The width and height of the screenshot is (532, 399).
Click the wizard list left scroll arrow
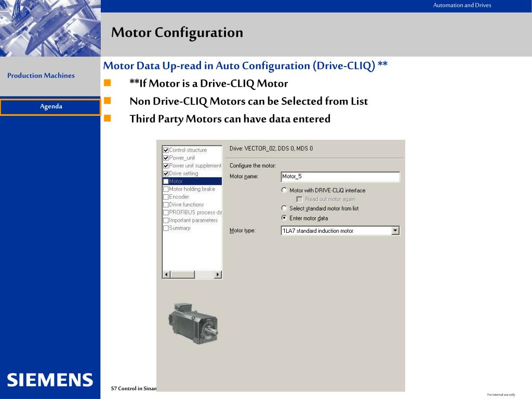(x=166, y=274)
